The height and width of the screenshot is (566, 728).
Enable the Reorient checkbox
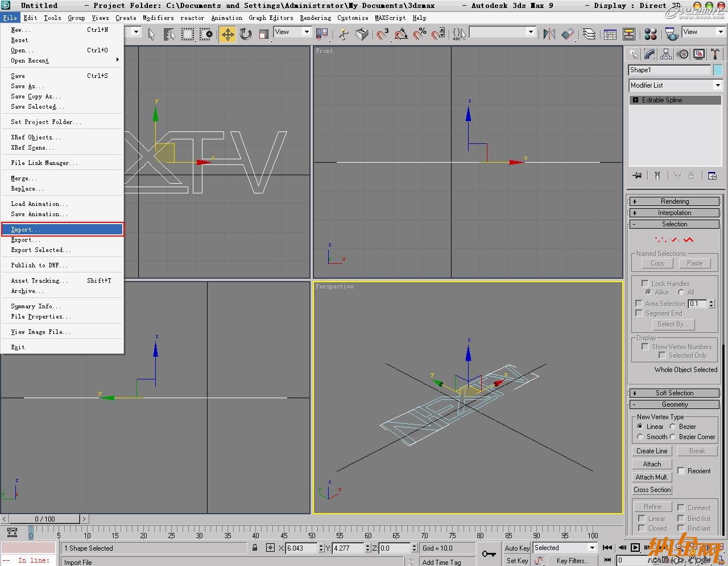[681, 470]
